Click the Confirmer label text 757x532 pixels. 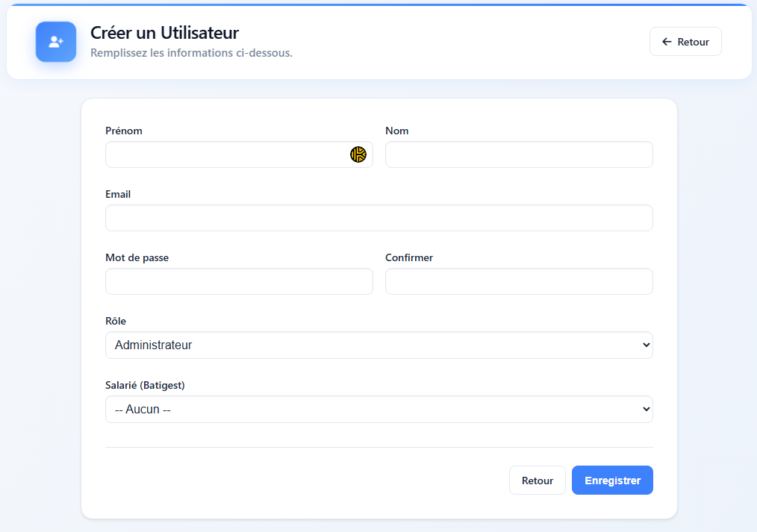click(409, 257)
